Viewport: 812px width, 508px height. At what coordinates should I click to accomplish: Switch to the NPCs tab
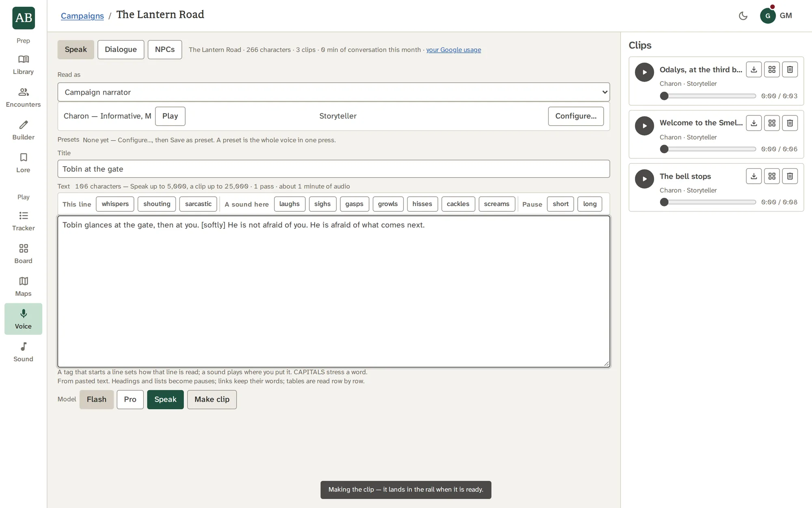tap(164, 50)
